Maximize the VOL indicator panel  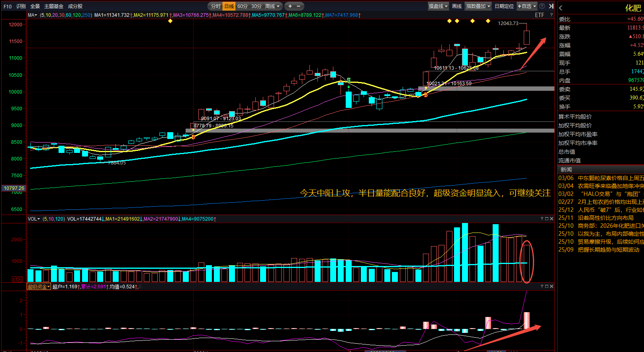pyautogui.click(x=547, y=219)
